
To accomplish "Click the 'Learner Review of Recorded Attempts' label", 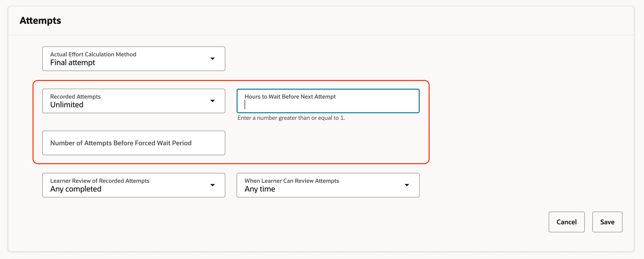I will 100,181.
